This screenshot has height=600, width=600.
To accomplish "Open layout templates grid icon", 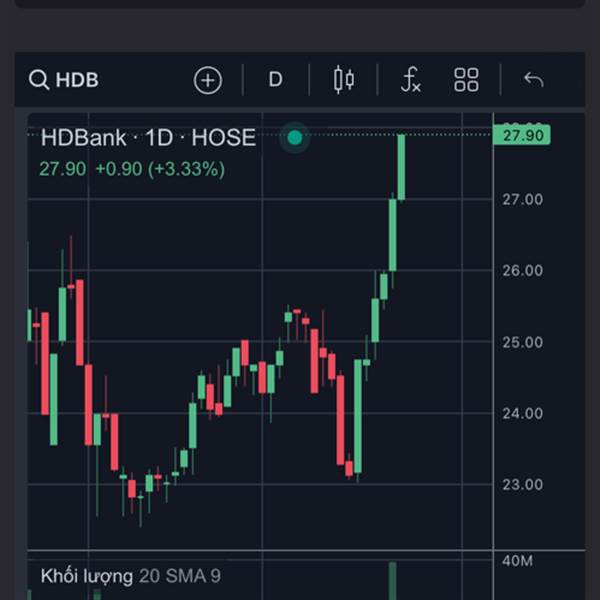I will click(x=466, y=80).
